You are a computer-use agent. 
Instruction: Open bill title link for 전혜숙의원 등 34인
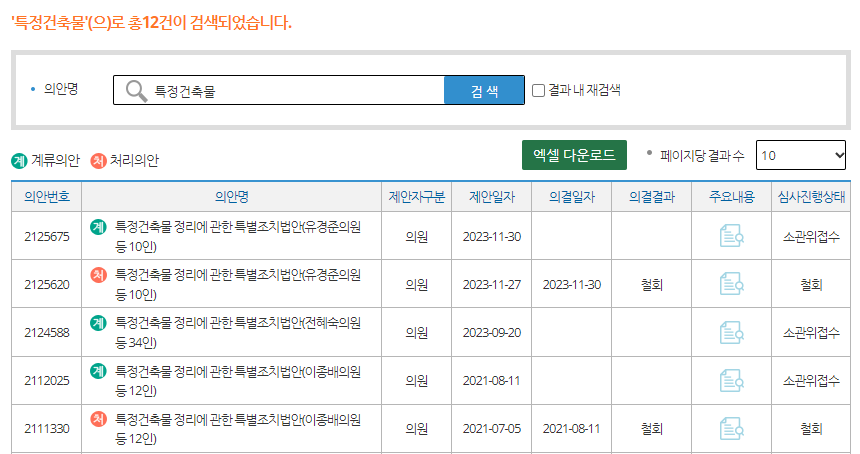237,333
